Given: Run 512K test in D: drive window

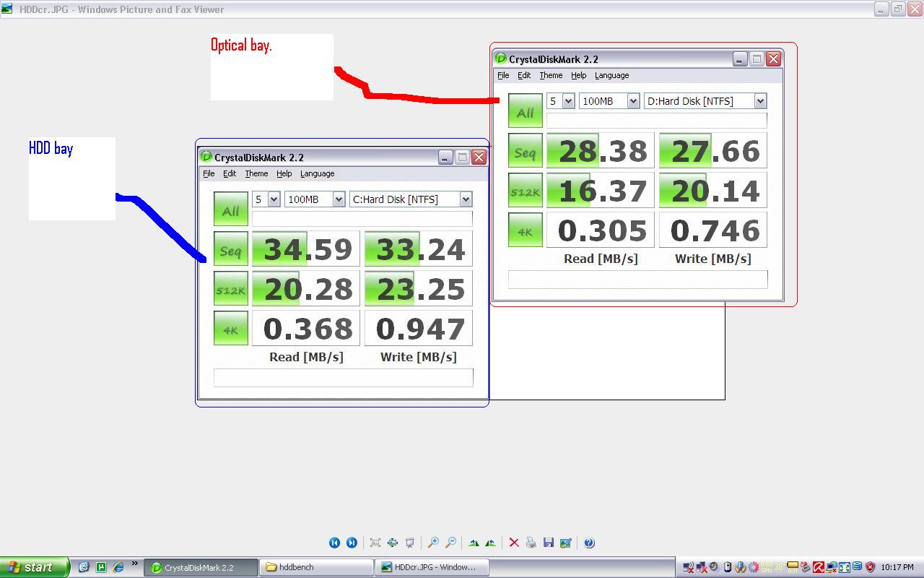Looking at the screenshot, I should pyautogui.click(x=526, y=191).
